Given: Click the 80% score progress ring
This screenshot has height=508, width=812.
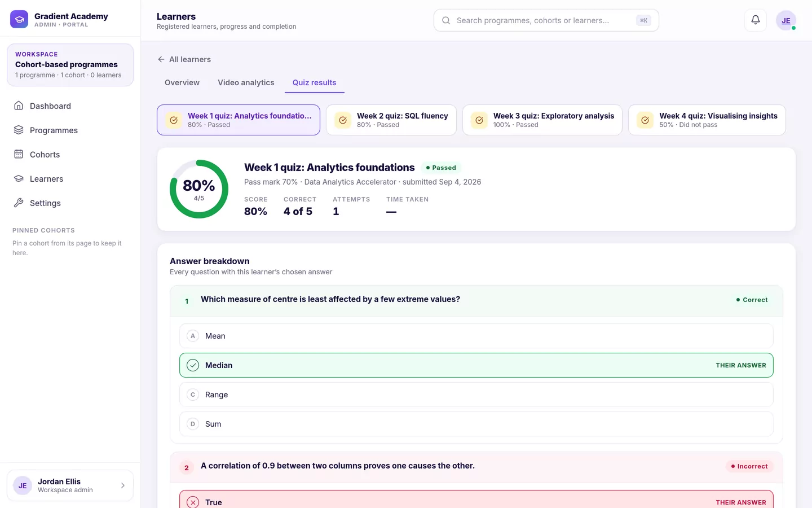Looking at the screenshot, I should click(x=199, y=189).
